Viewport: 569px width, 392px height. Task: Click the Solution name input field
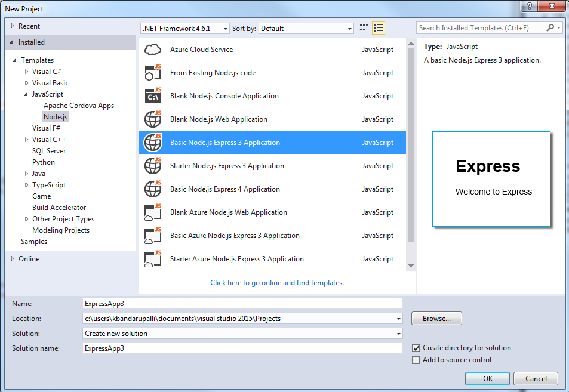point(242,348)
